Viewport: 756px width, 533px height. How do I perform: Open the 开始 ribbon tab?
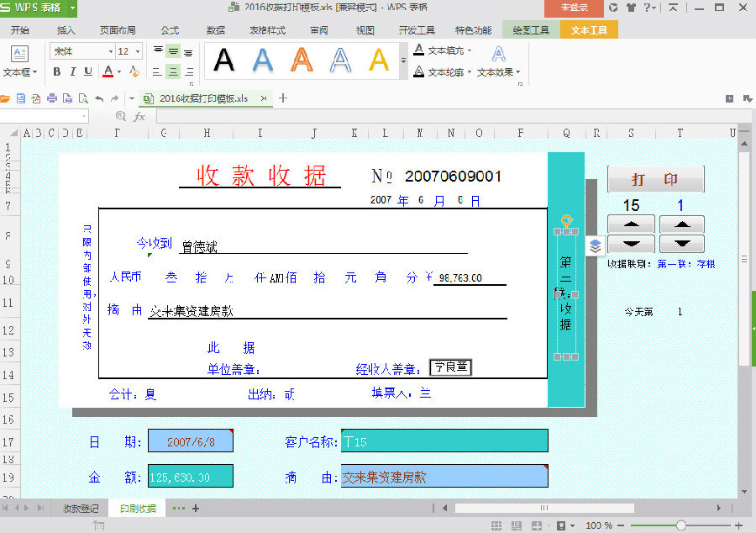click(x=20, y=30)
